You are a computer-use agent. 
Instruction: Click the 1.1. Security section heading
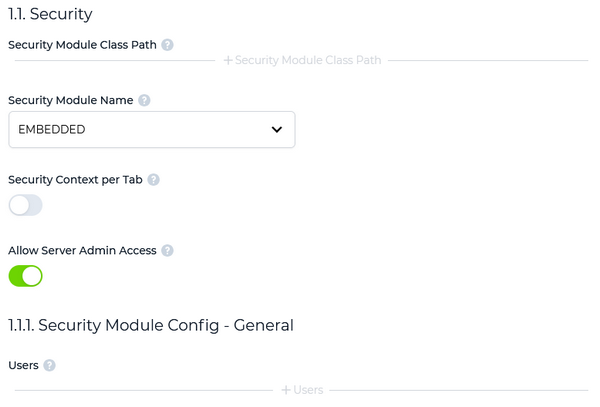50,14
